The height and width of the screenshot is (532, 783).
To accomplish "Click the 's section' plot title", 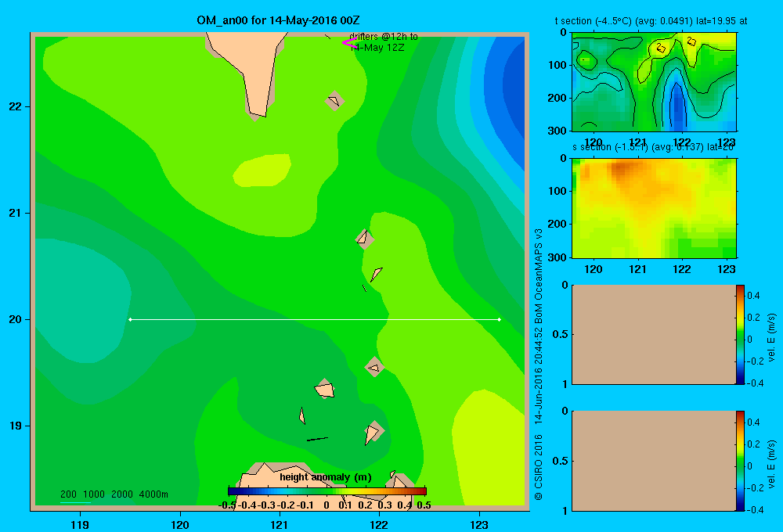I will (x=653, y=147).
